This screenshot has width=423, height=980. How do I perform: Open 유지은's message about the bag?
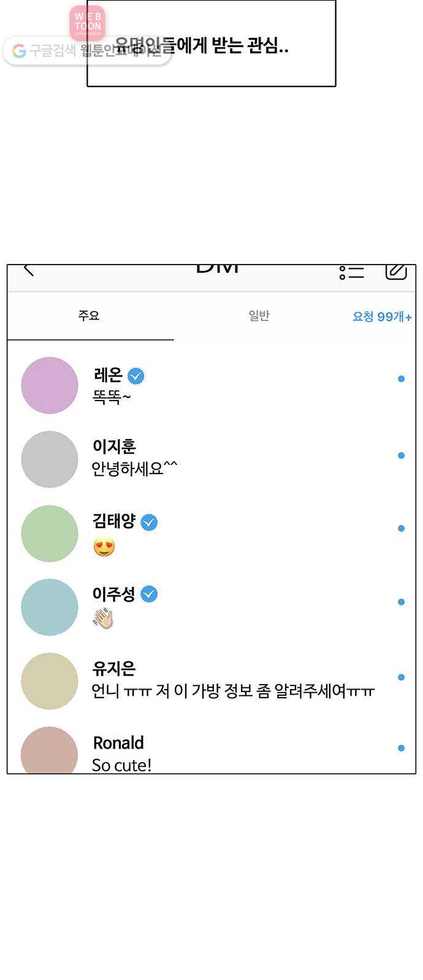pyautogui.click(x=211, y=680)
